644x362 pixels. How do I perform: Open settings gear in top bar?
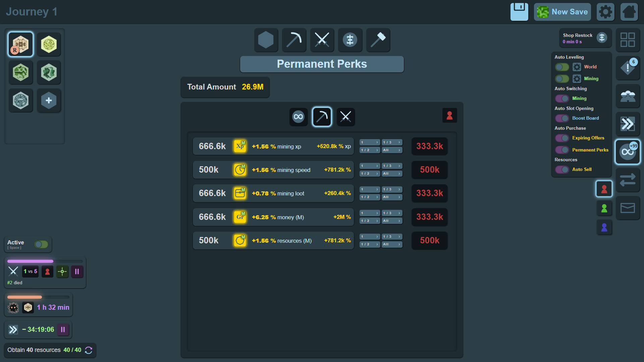click(x=605, y=12)
